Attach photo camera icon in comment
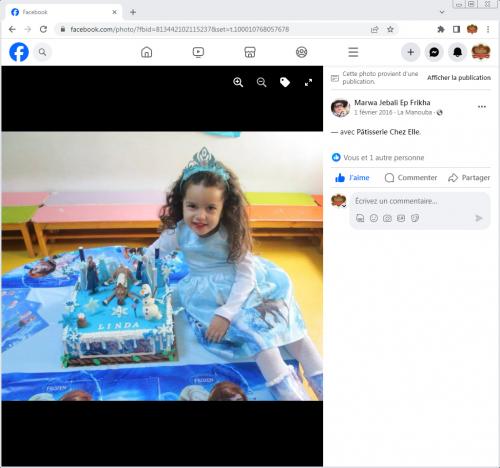 pos(387,218)
